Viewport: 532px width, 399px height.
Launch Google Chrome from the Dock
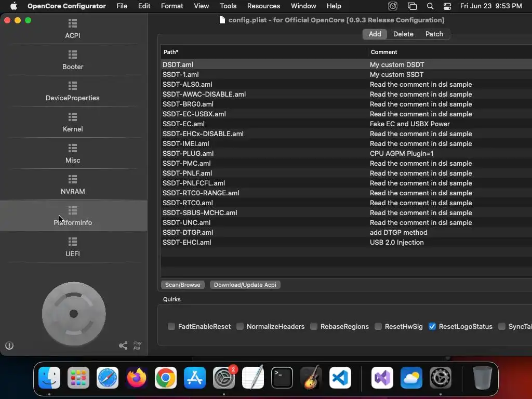click(x=166, y=378)
